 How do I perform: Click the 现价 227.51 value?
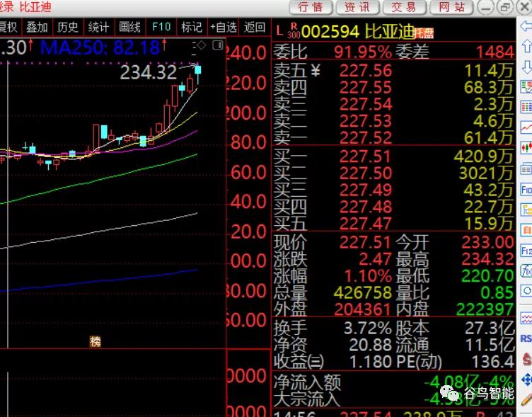point(365,242)
